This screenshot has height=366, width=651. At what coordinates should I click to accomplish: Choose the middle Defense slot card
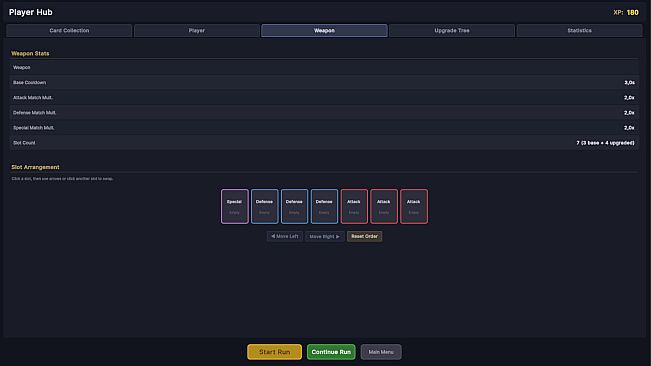pos(294,207)
